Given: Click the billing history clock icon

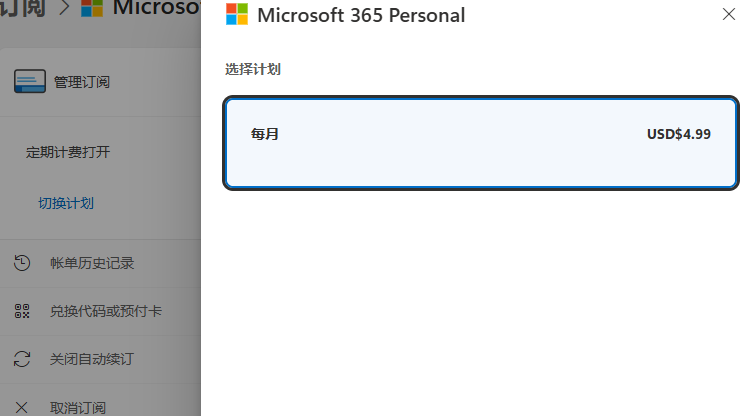Looking at the screenshot, I should [x=22, y=263].
